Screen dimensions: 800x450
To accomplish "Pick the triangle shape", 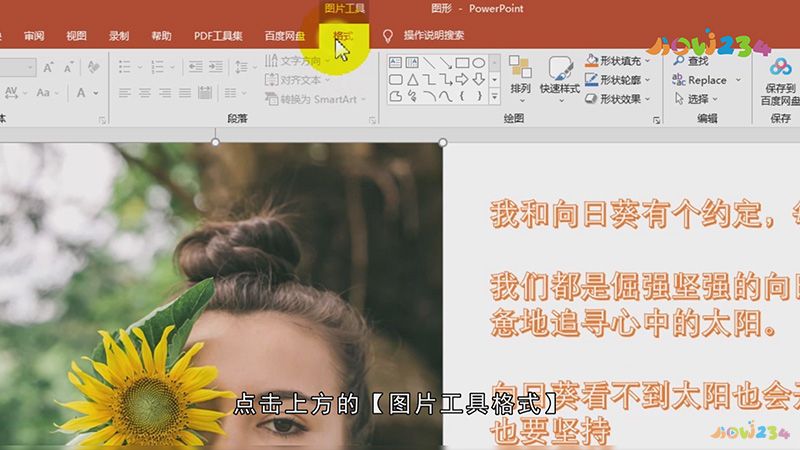I will pos(412,80).
